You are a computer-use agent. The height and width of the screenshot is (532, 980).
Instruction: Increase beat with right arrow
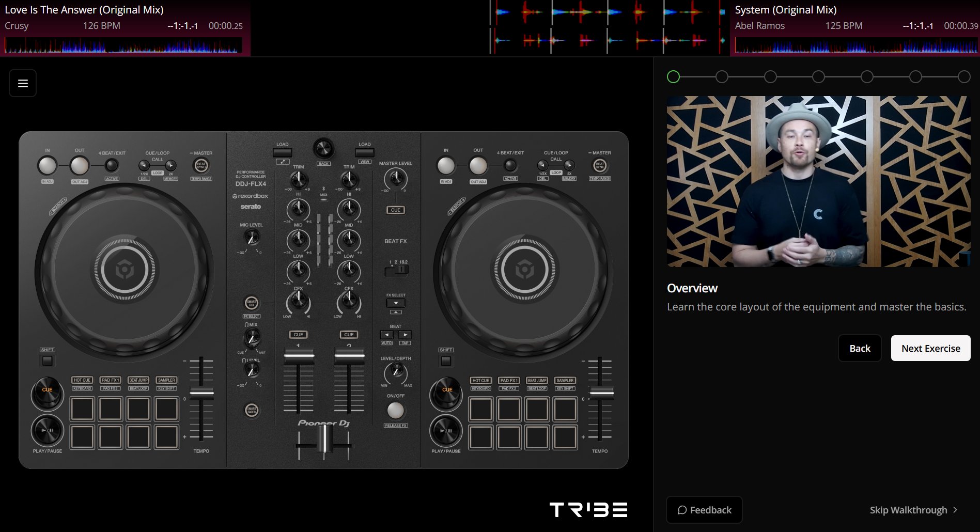[406, 335]
